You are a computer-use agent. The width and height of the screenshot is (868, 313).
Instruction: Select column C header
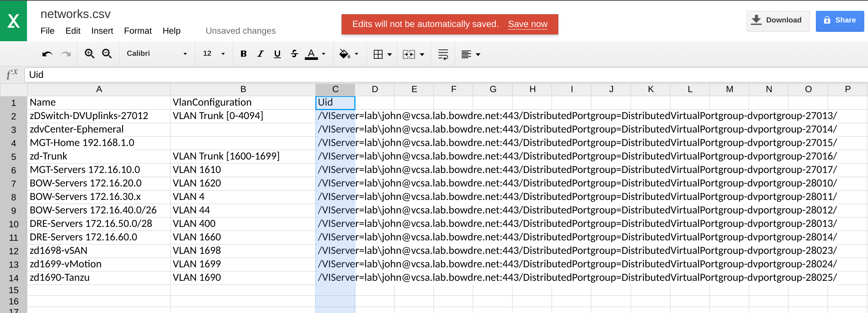(x=335, y=89)
